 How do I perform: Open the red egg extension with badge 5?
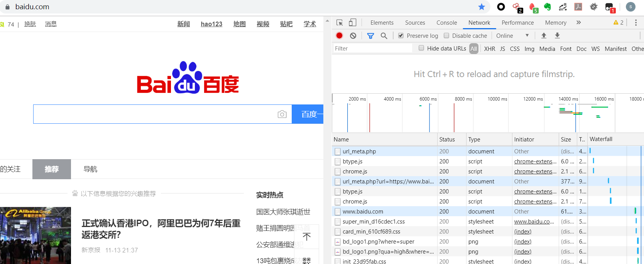tap(533, 7)
